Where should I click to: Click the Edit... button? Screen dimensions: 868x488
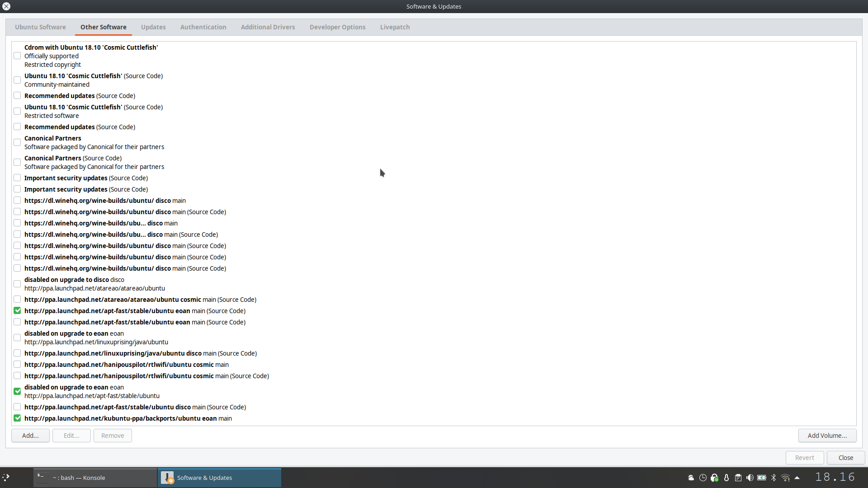71,436
